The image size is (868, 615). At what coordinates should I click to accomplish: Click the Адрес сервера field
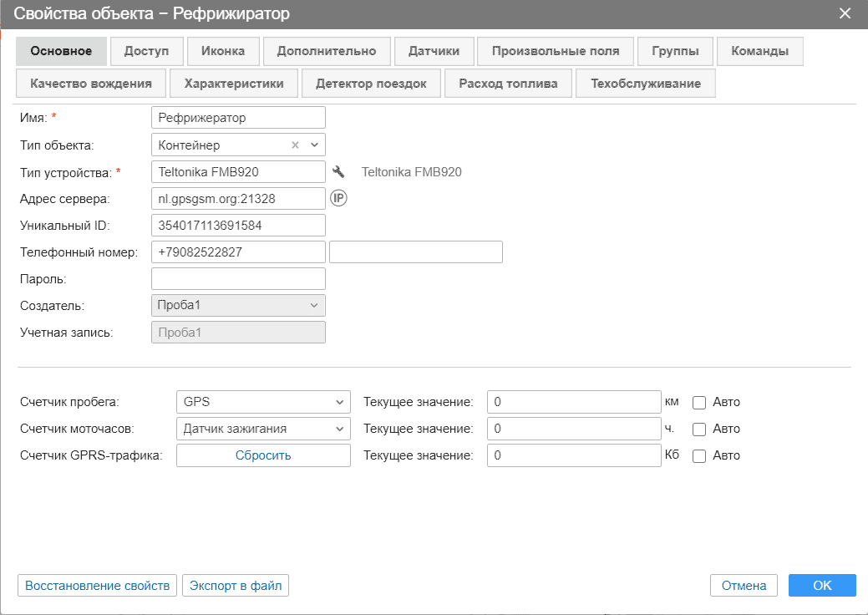239,198
